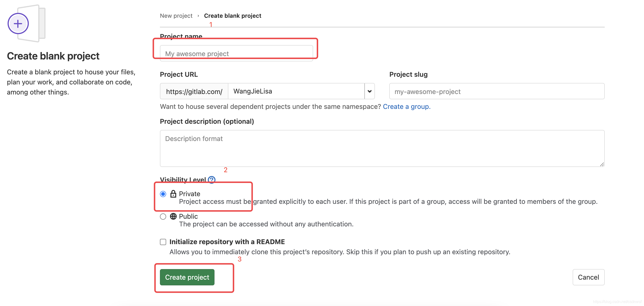Click the Cancel button
644x306 pixels.
pos(588,277)
